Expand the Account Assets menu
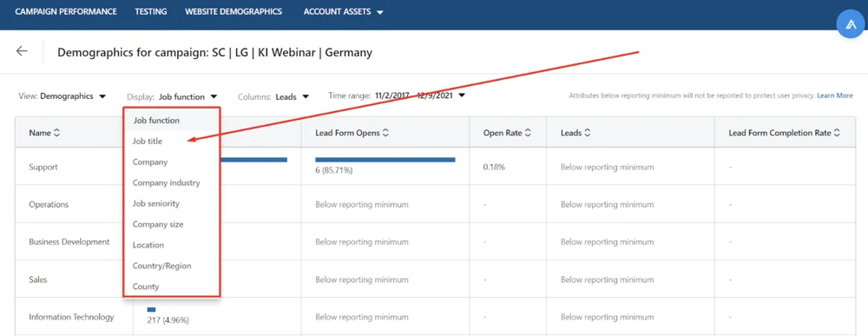This screenshot has height=336, width=868. pyautogui.click(x=343, y=11)
